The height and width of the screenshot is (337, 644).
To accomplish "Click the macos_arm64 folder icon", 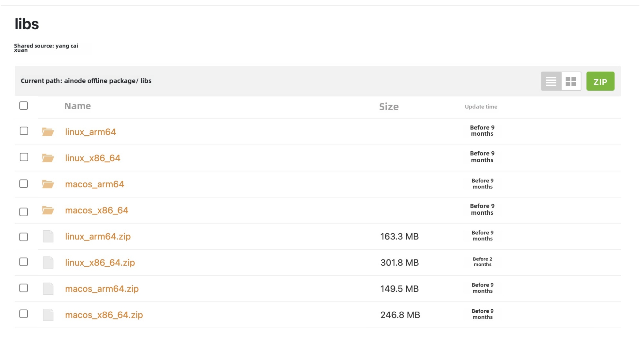I will (48, 184).
